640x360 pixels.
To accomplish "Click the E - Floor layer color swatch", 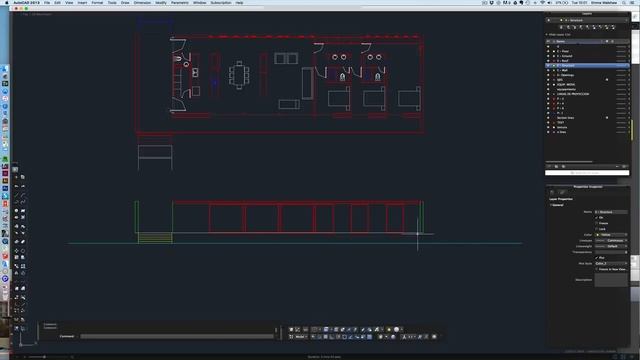I will pyautogui.click(x=554, y=51).
